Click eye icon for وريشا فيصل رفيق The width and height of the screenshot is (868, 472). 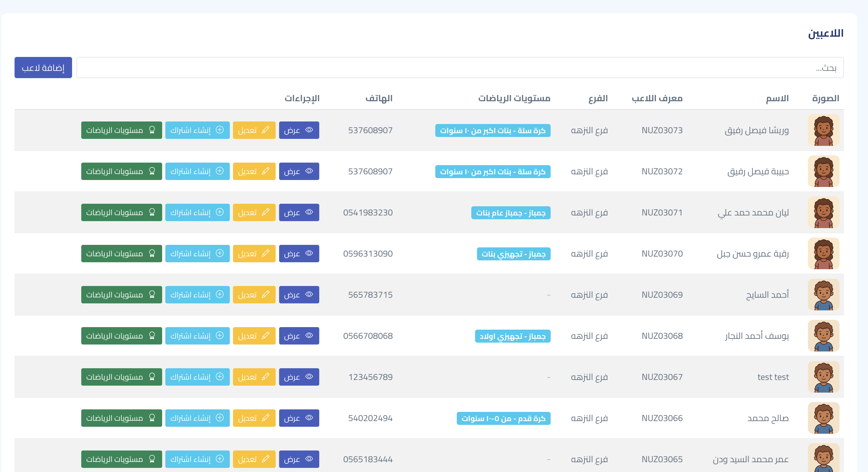point(309,130)
